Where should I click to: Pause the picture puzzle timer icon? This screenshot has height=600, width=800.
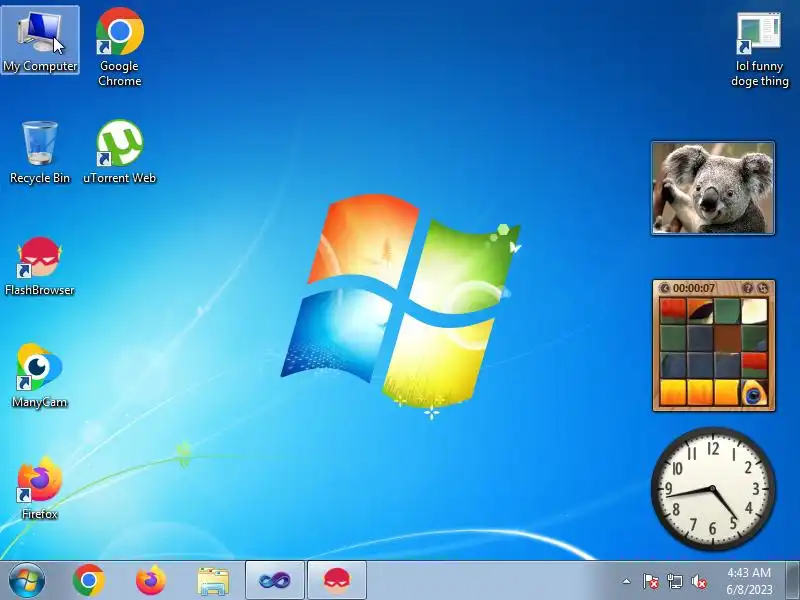point(664,288)
